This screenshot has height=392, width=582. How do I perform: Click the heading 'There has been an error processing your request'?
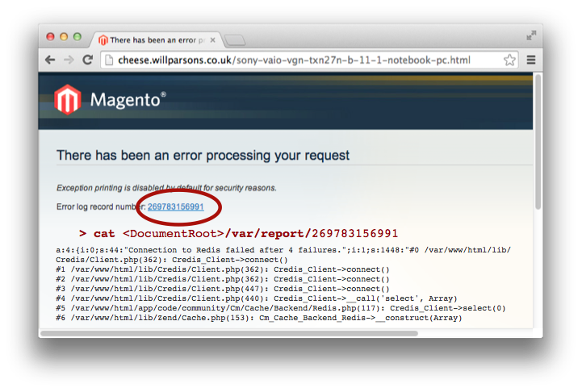click(203, 155)
